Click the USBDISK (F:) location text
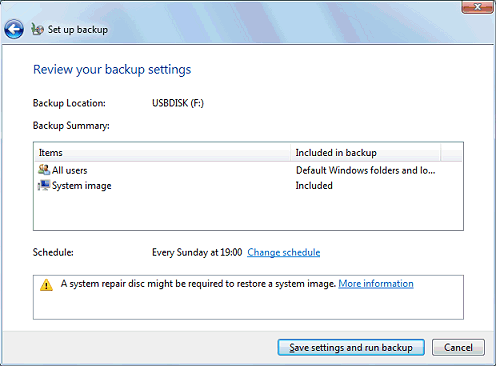Screen dimensions: 496x366 (178, 103)
